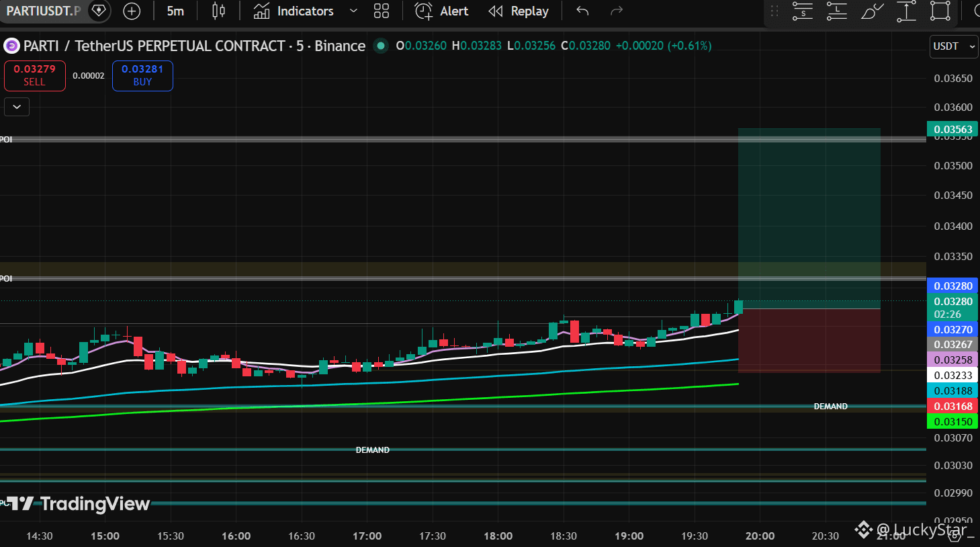
Task: Click the 0.03070 price scale label
Action: click(953, 438)
